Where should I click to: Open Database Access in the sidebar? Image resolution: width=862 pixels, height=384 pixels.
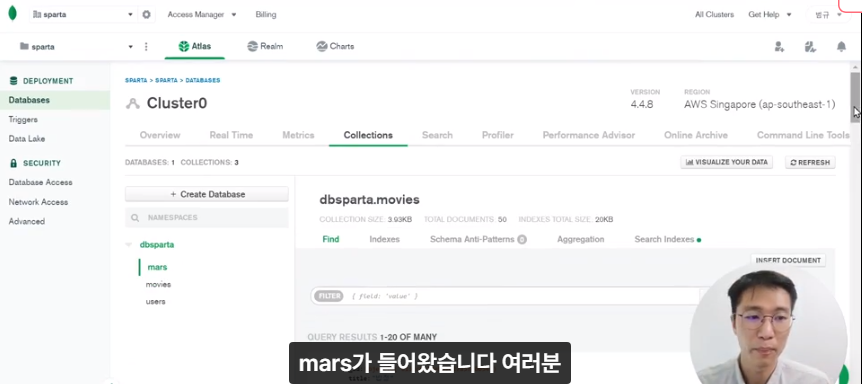[x=40, y=182]
